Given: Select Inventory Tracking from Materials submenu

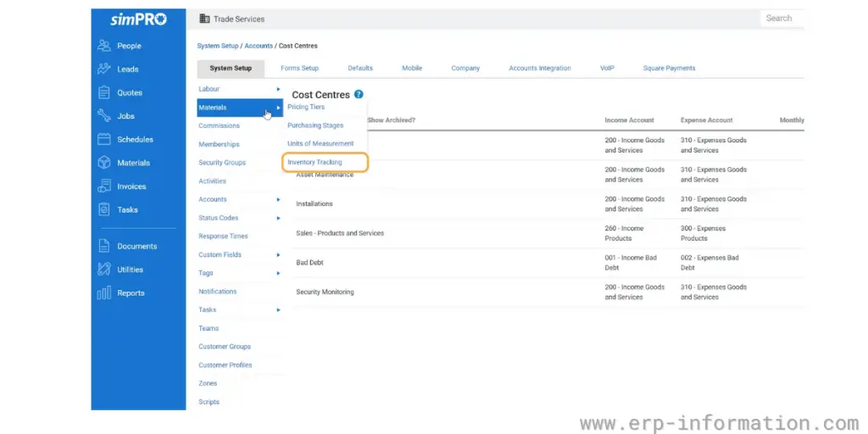Looking at the screenshot, I should 314,162.
